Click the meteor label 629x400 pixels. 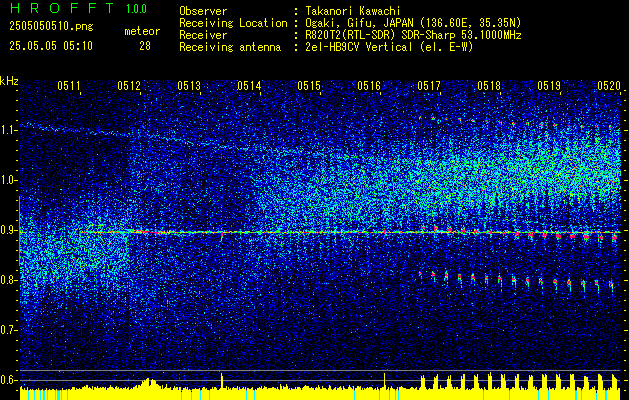142,31
